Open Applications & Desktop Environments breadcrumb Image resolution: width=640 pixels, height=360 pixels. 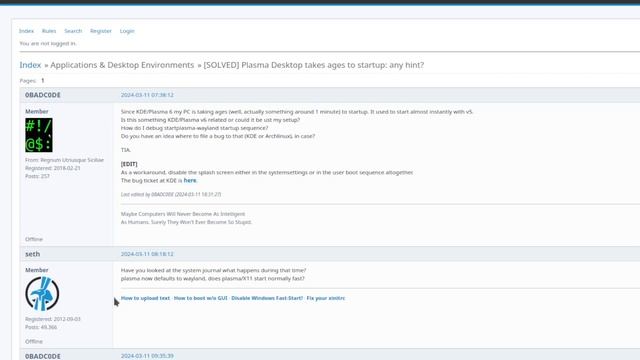click(x=122, y=65)
